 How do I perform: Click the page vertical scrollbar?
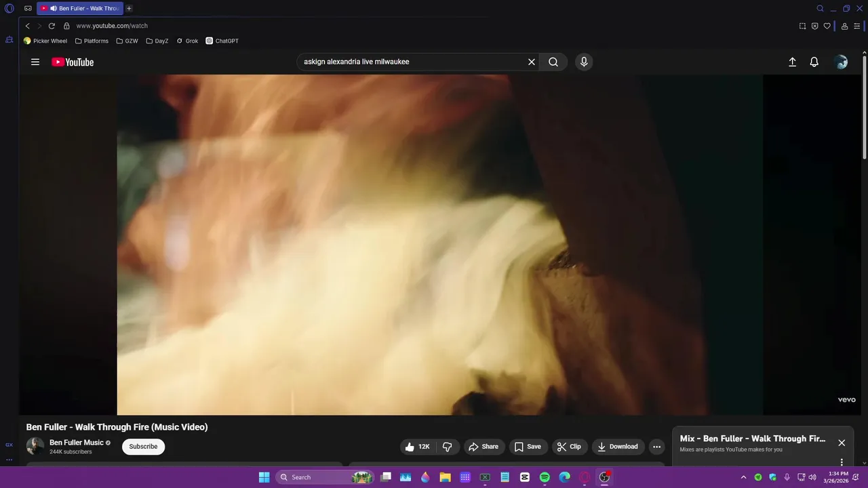pos(865,108)
